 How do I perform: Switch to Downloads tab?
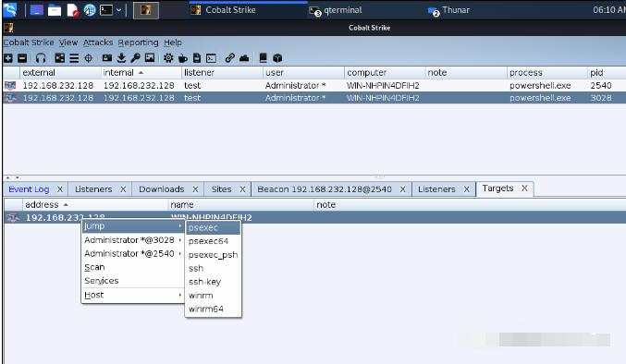coord(161,189)
